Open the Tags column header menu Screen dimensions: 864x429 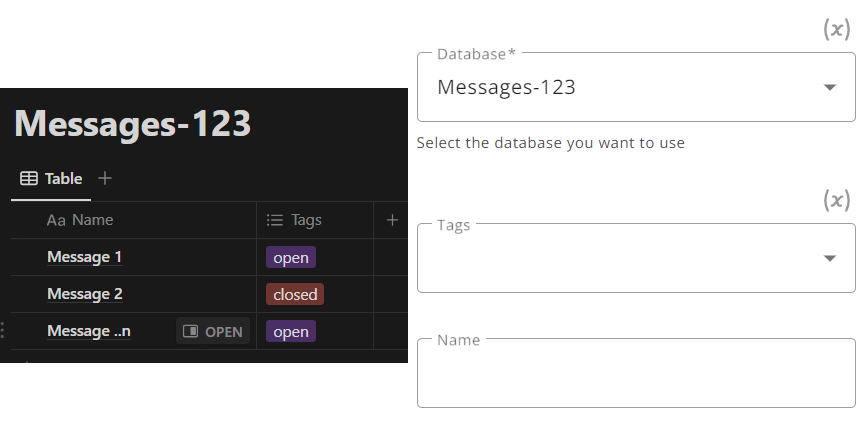pyautogui.click(x=315, y=220)
